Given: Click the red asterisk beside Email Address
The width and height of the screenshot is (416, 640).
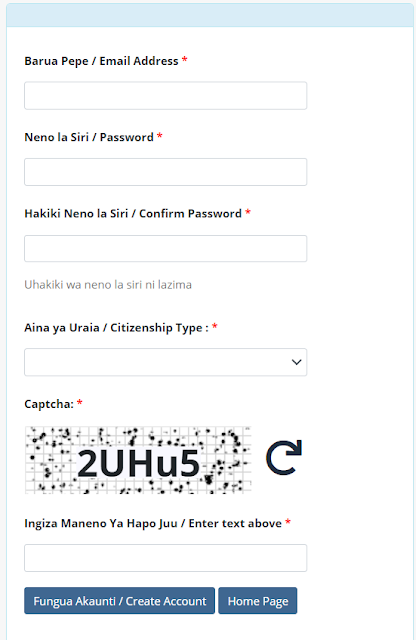Looking at the screenshot, I should (x=185, y=60).
